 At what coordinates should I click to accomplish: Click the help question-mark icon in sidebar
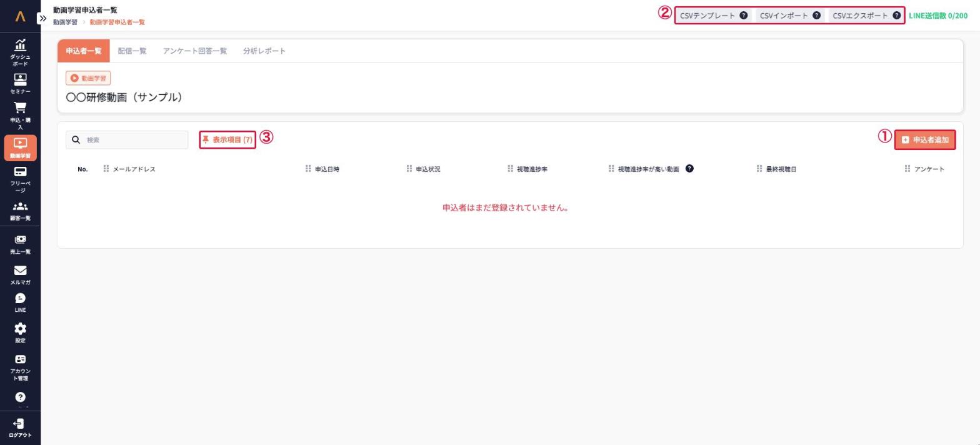[20, 397]
